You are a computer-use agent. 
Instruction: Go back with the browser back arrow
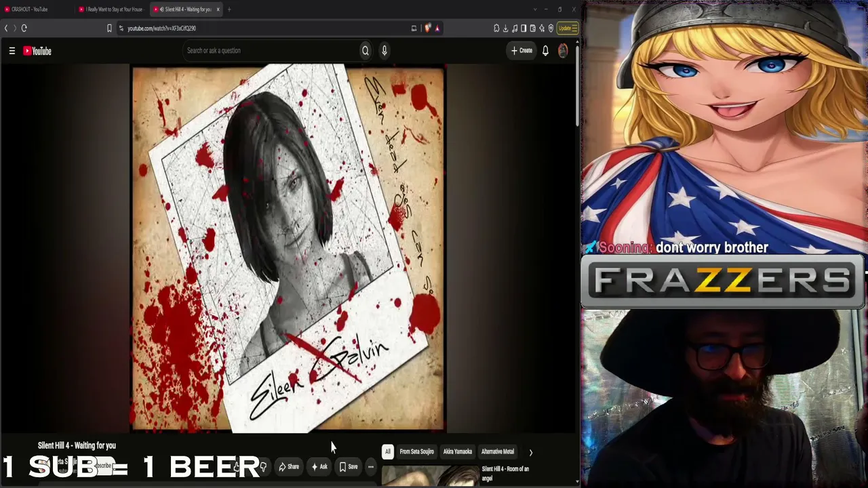pyautogui.click(x=6, y=28)
